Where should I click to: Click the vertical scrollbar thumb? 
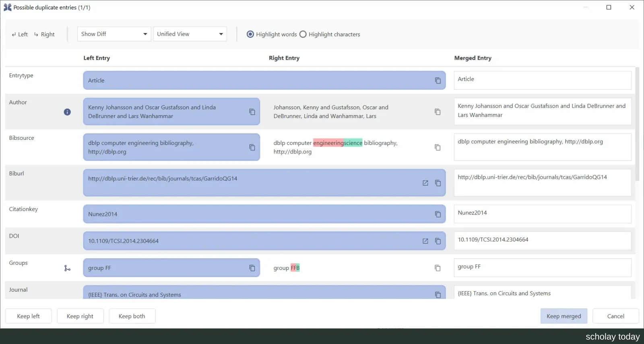pyautogui.click(x=637, y=124)
